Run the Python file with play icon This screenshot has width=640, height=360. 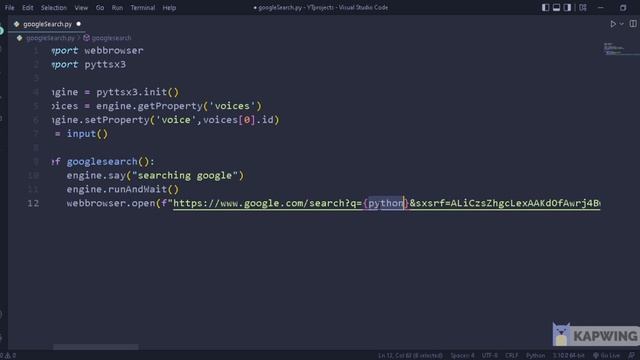click(613, 24)
